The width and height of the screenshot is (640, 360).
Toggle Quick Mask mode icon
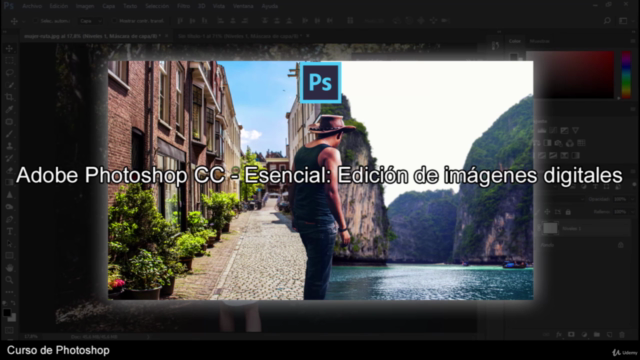[9, 330]
